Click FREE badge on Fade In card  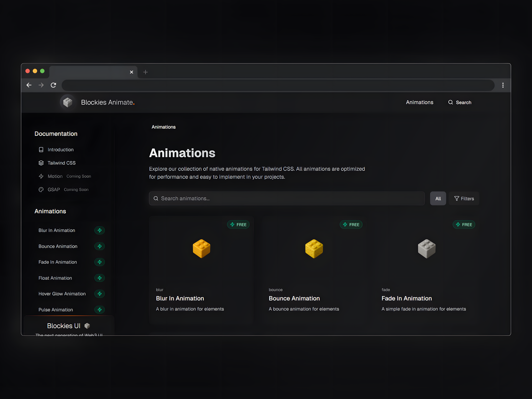(464, 224)
